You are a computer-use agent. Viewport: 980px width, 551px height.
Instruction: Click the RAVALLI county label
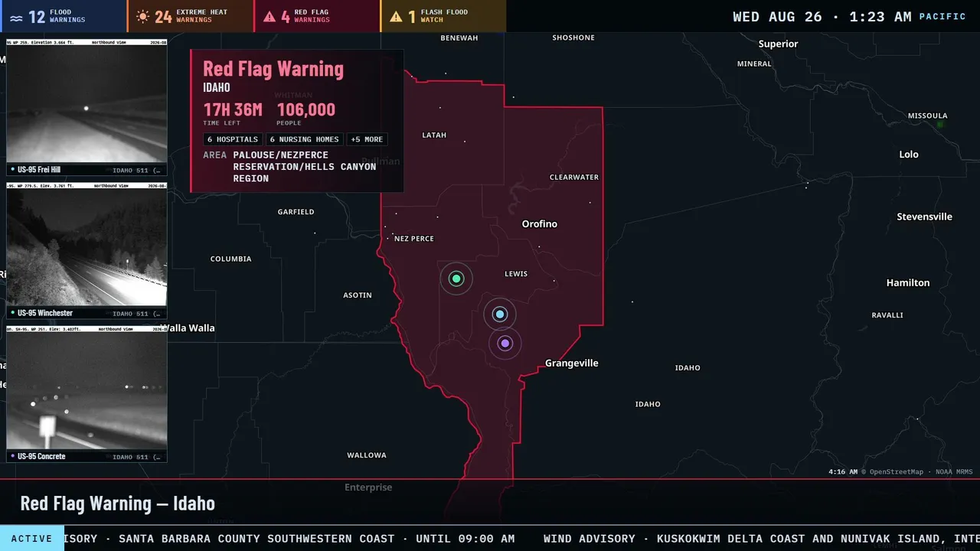(887, 315)
